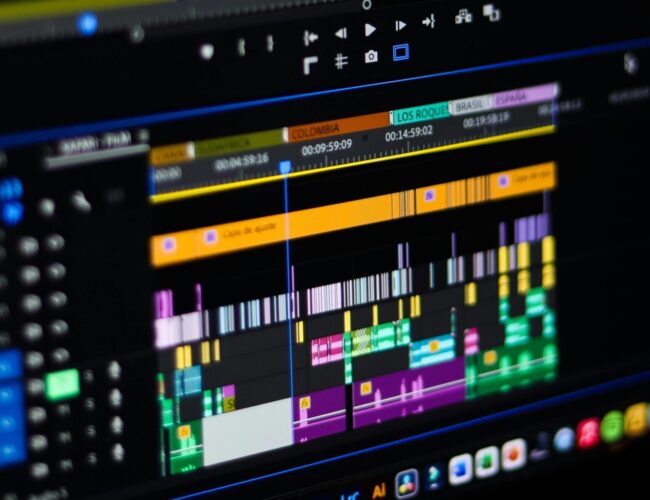
Task: Click the corner bracket icon below Go to In
Action: tap(311, 65)
